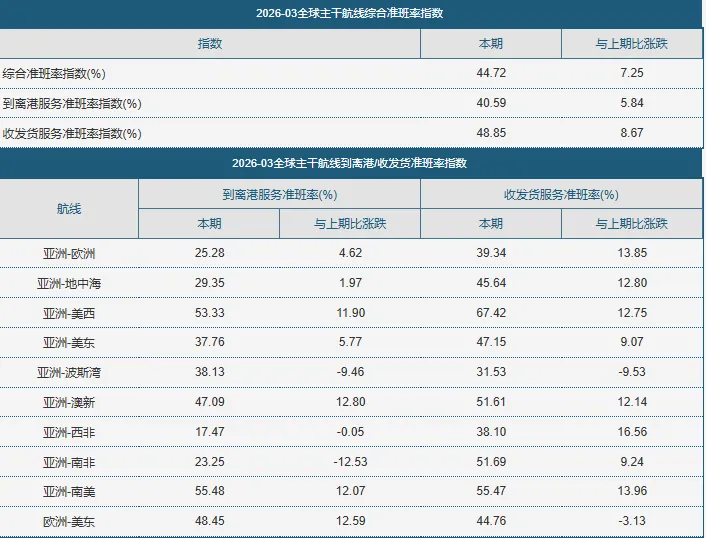Click the 到离港服务准班率指数(%) row label
The image size is (706, 538).
72,104
